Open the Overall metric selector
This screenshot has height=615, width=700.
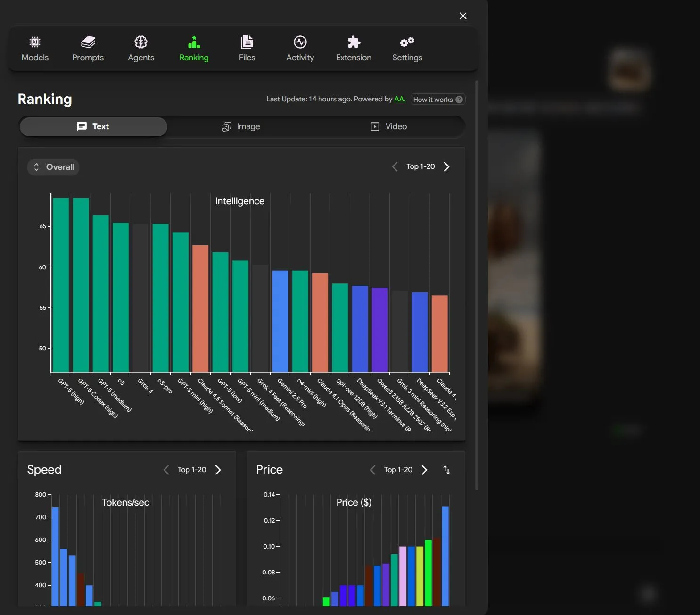point(53,166)
